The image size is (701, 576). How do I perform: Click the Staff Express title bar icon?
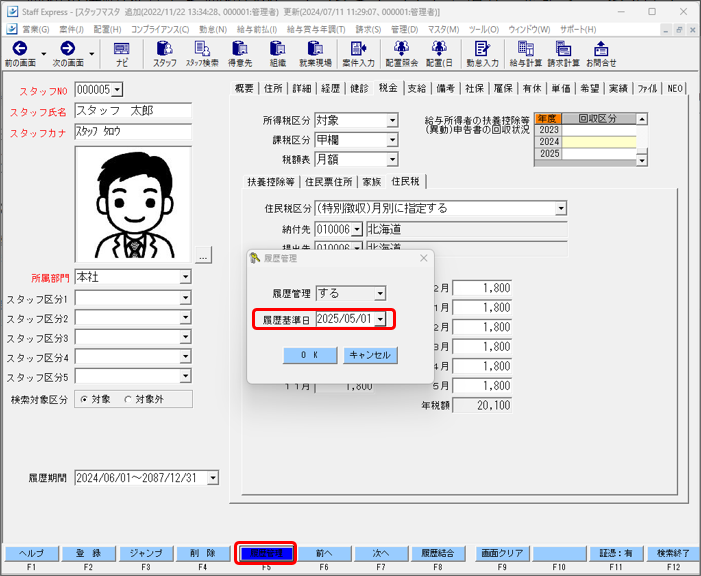pyautogui.click(x=13, y=12)
